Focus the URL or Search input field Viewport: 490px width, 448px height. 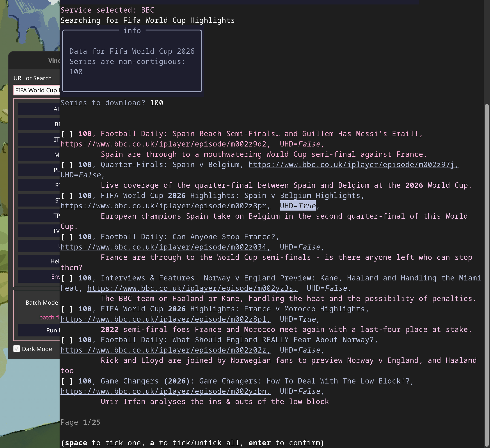point(37,90)
